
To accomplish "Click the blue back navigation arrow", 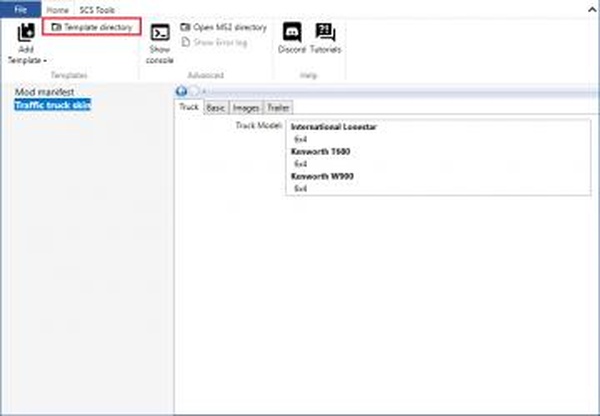I will pos(181,91).
